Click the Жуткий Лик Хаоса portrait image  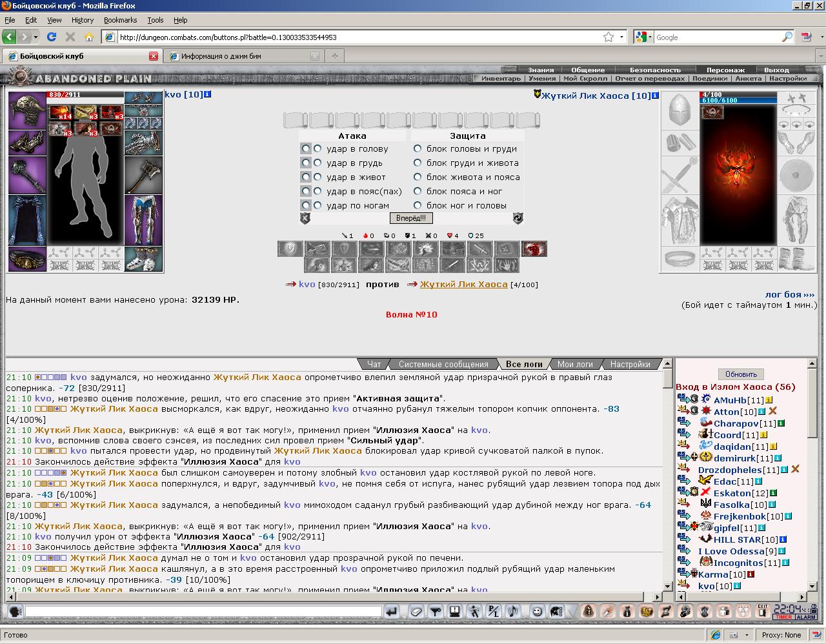(738, 174)
